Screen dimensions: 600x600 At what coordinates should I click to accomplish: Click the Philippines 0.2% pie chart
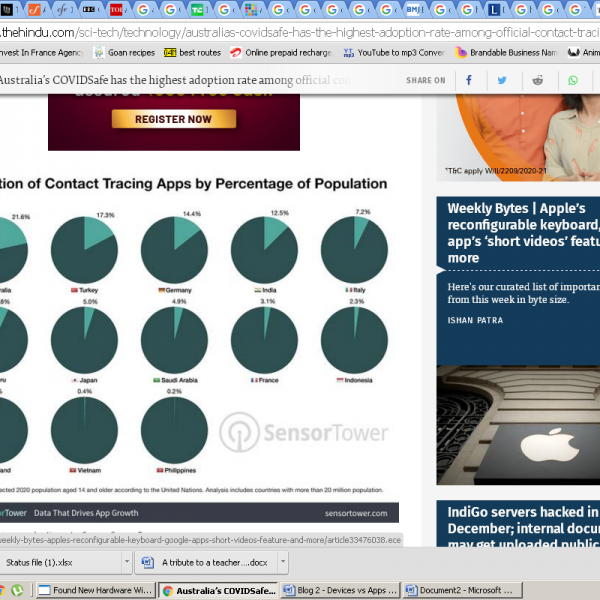[174, 430]
